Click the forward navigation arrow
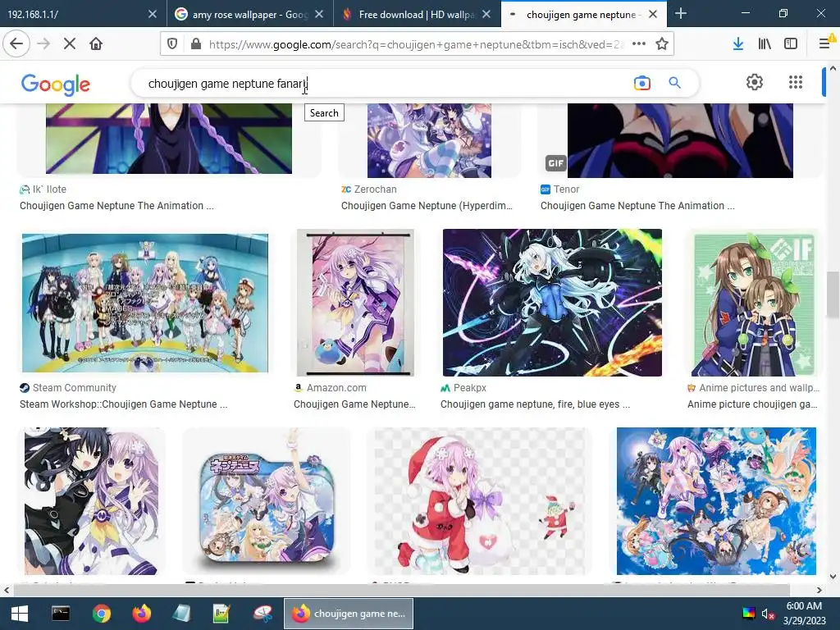Screen dimensions: 840x630 coord(43,44)
